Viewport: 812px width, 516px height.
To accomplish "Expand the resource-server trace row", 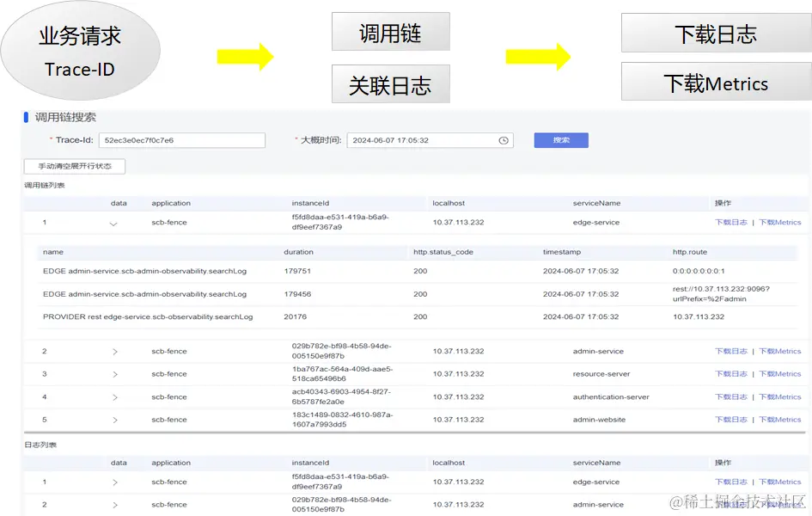I will [x=115, y=375].
